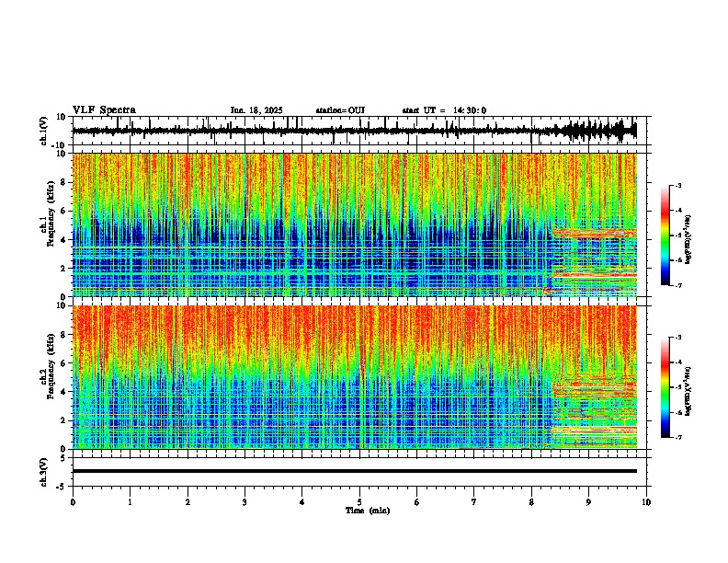
Task: Click the 'VLF Spectra' title text
Action: point(104,110)
